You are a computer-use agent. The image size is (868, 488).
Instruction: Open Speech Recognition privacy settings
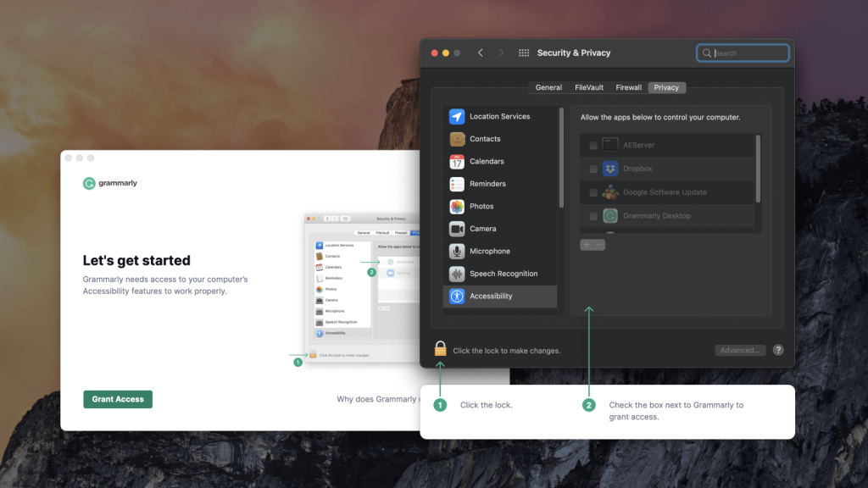click(x=503, y=274)
